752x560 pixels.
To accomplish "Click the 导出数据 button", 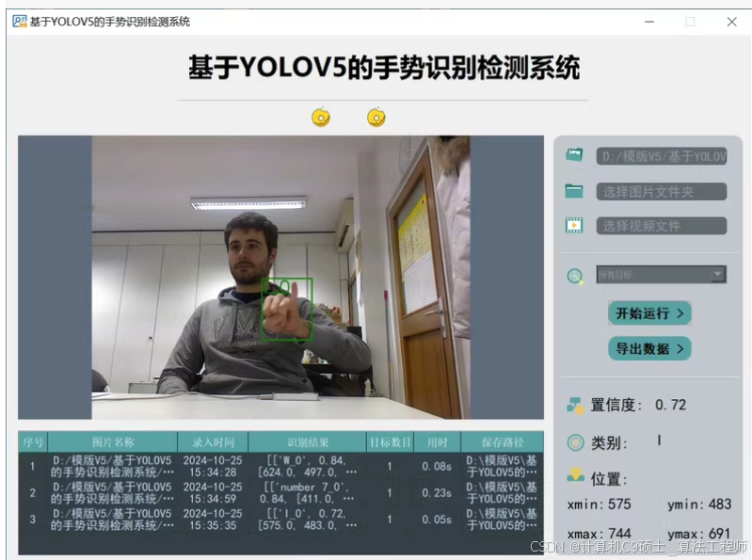I will 649,348.
